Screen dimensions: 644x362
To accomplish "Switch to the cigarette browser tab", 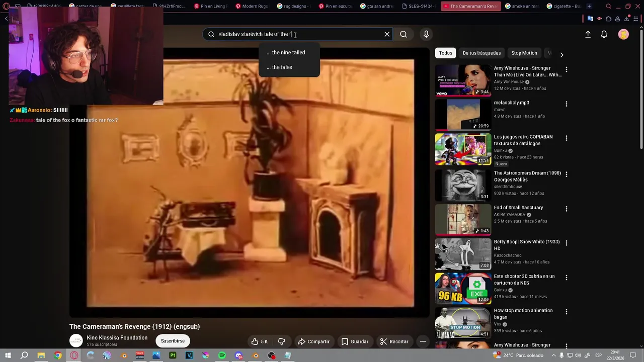I will pos(563,6).
